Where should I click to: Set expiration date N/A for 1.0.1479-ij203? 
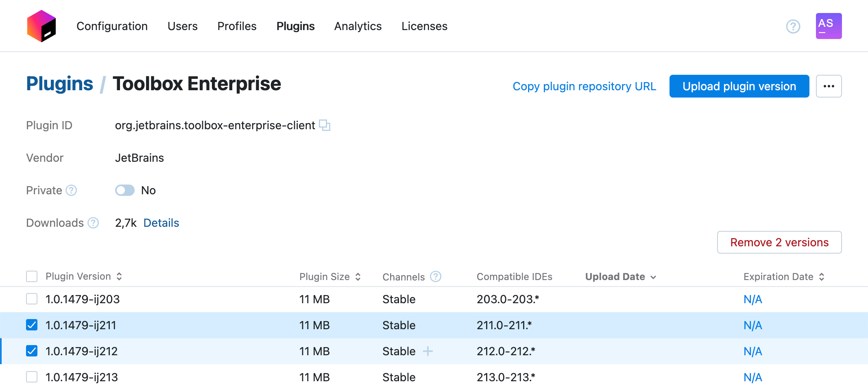[752, 299]
